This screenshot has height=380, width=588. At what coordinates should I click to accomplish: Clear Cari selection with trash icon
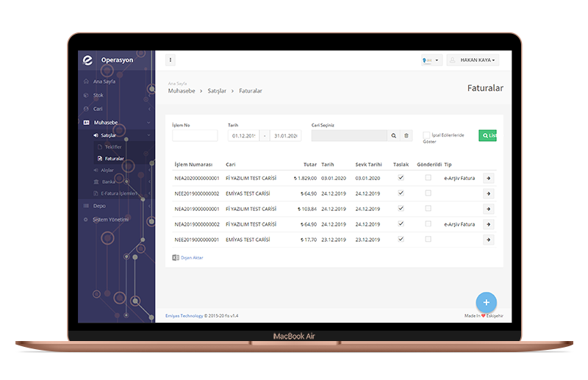[x=406, y=136]
